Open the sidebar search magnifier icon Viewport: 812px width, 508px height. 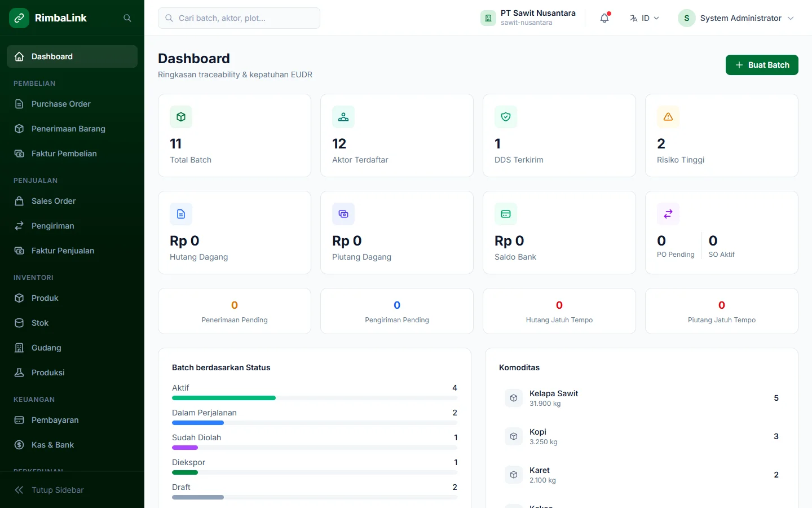tap(127, 18)
